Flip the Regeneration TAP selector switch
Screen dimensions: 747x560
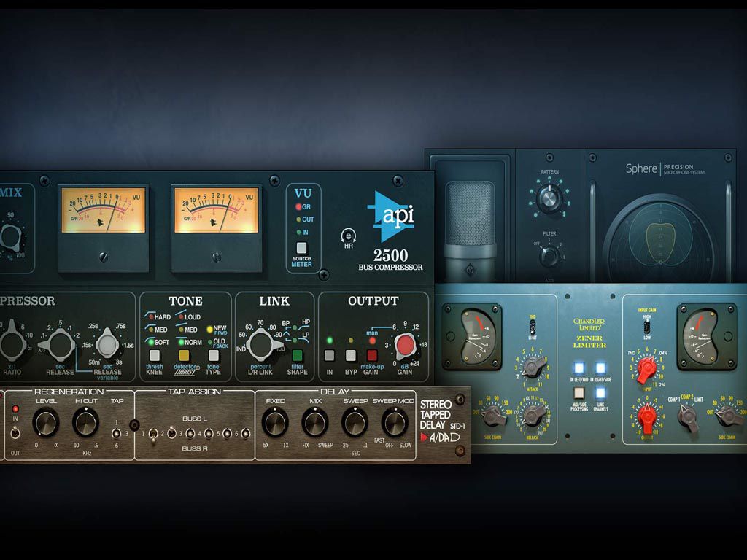116,433
